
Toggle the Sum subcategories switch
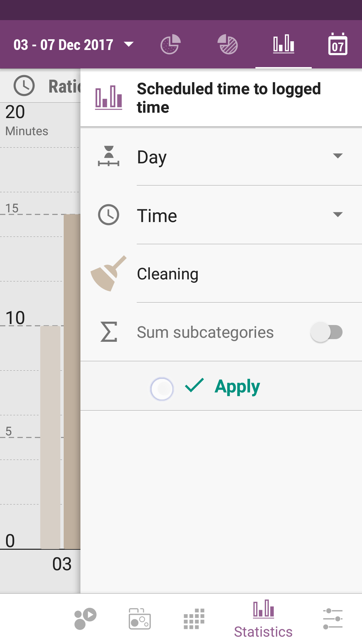click(x=326, y=332)
